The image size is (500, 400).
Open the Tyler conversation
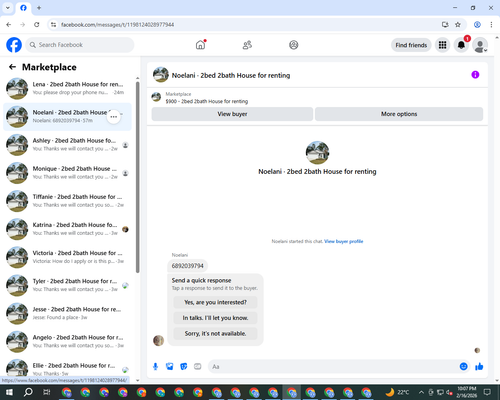point(67,285)
